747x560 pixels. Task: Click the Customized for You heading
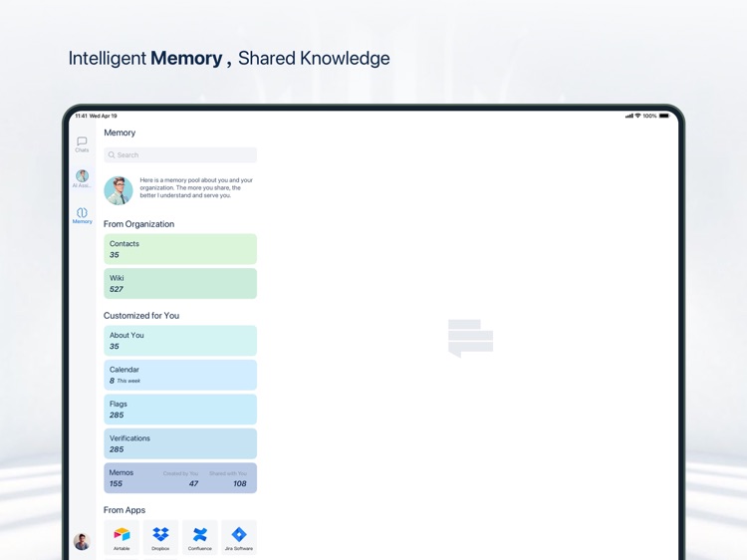[x=141, y=316]
